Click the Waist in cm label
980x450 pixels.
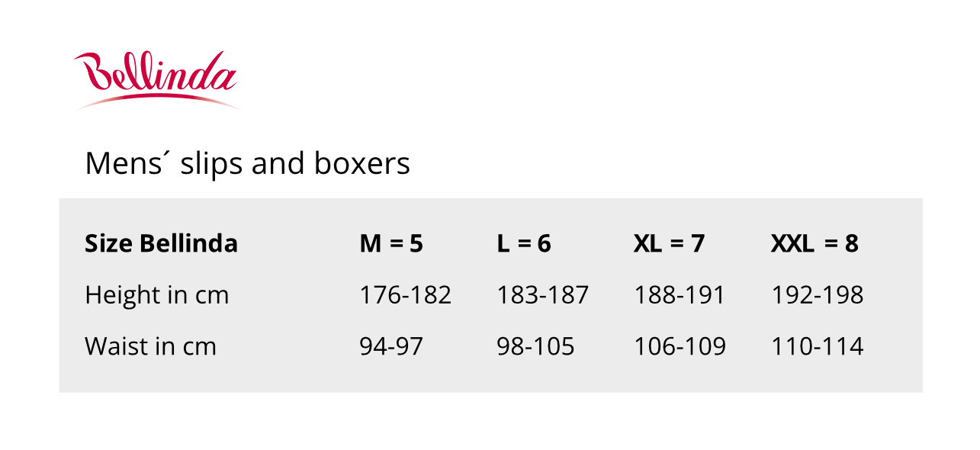coord(150,346)
